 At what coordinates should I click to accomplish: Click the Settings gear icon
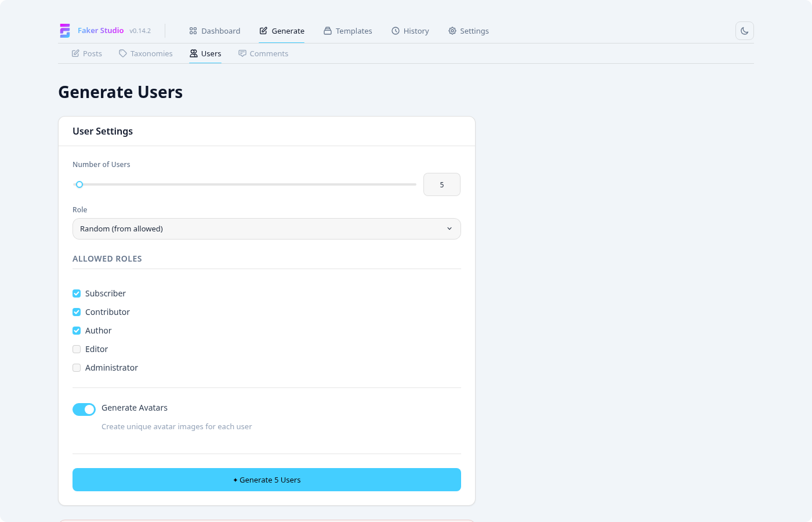coord(452,31)
